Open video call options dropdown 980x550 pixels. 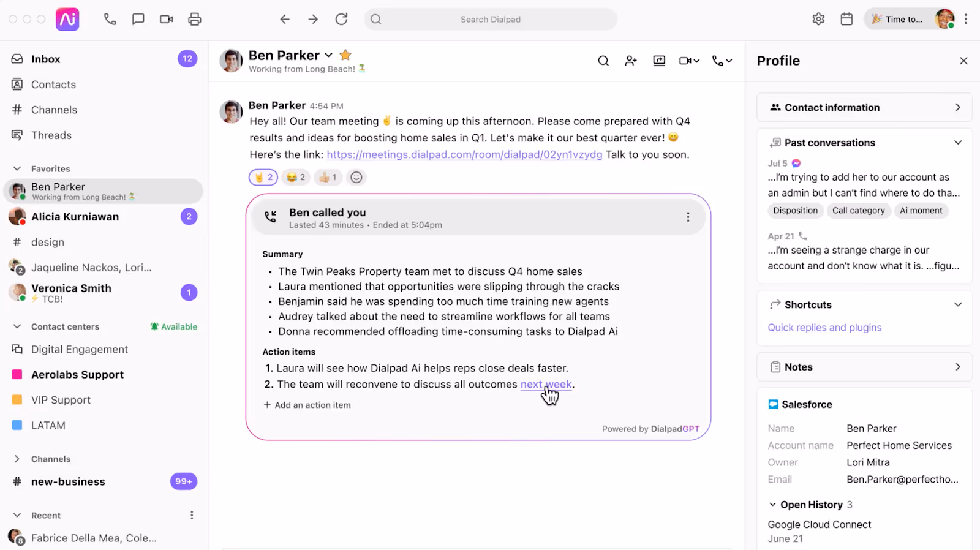point(689,61)
